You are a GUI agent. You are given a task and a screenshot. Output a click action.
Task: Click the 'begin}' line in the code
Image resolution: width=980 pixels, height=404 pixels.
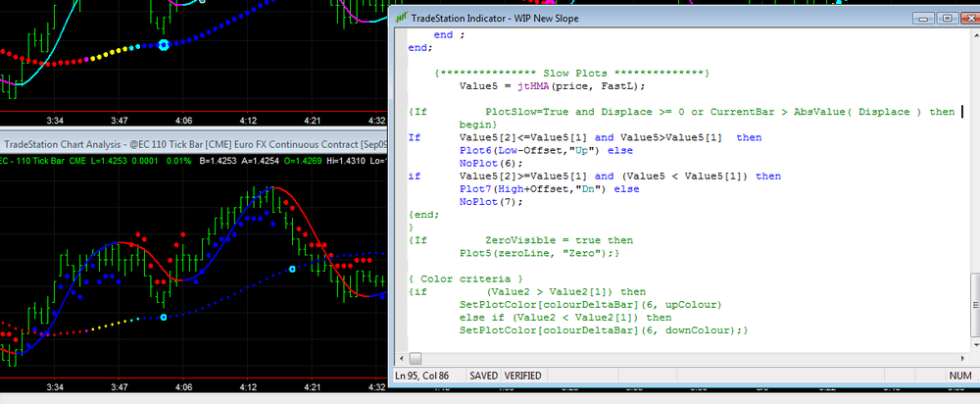click(x=478, y=125)
